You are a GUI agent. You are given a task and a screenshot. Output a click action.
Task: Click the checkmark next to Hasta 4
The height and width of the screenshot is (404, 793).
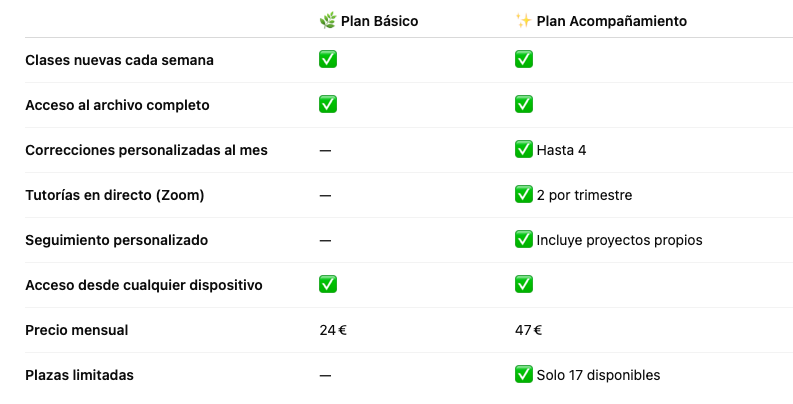523,150
